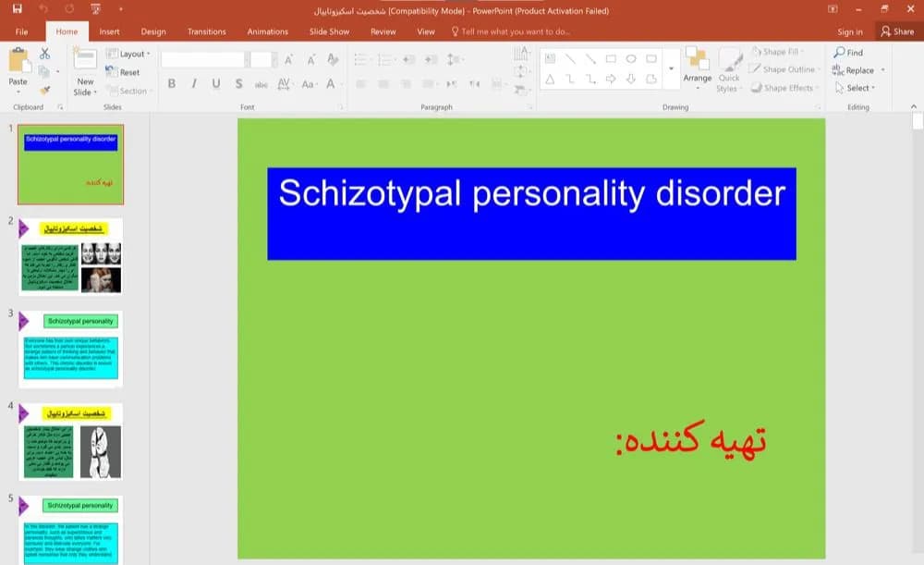Select slide 5 thumbnail
The image size is (924, 565).
point(71,530)
